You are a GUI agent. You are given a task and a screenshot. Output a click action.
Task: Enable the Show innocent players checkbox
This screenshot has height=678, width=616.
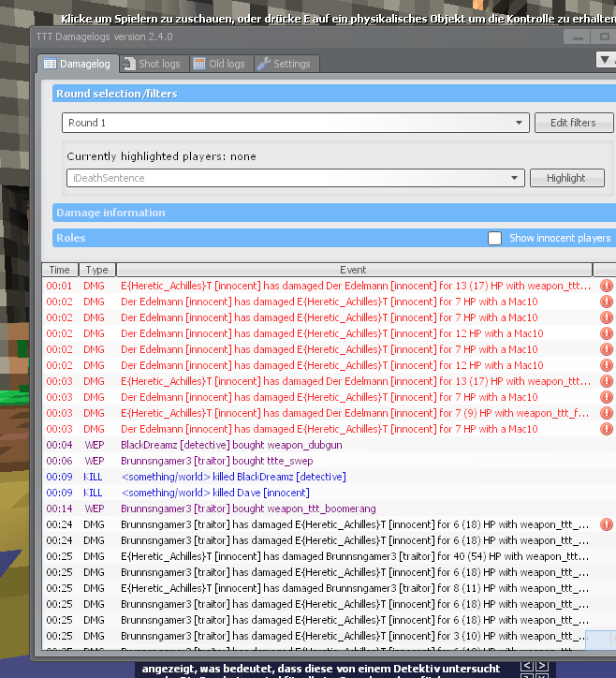click(x=494, y=238)
